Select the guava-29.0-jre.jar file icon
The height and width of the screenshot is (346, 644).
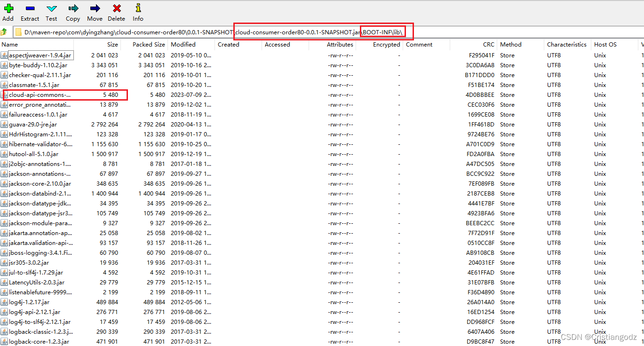(x=4, y=125)
